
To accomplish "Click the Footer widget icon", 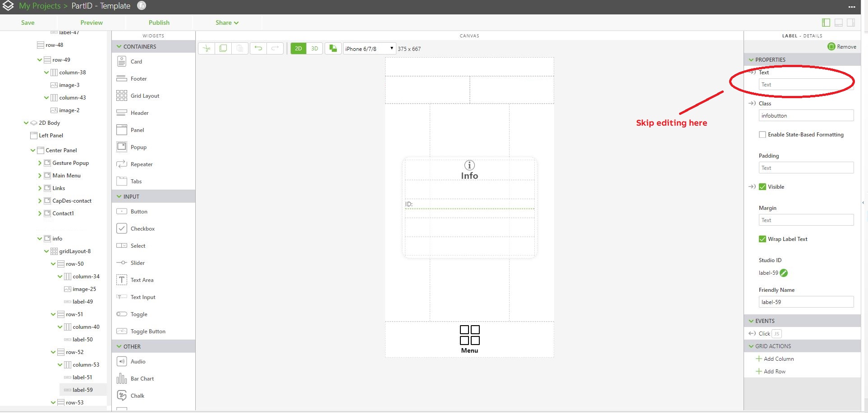I will tap(122, 78).
